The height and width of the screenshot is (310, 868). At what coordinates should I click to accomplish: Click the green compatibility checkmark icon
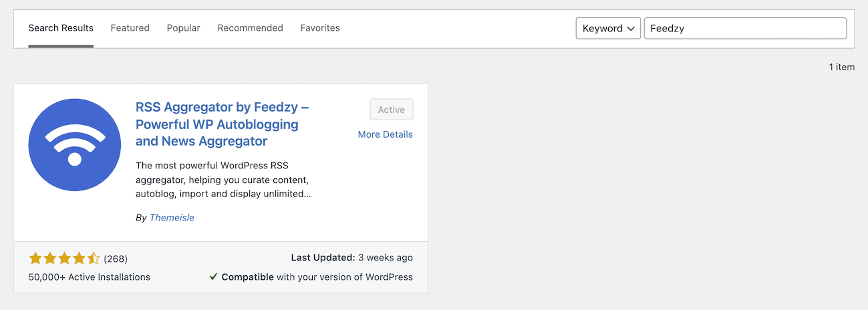pos(213,277)
